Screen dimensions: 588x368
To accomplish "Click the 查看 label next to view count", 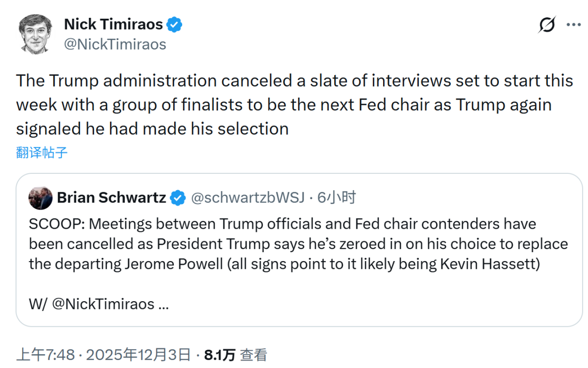I will pyautogui.click(x=254, y=355).
